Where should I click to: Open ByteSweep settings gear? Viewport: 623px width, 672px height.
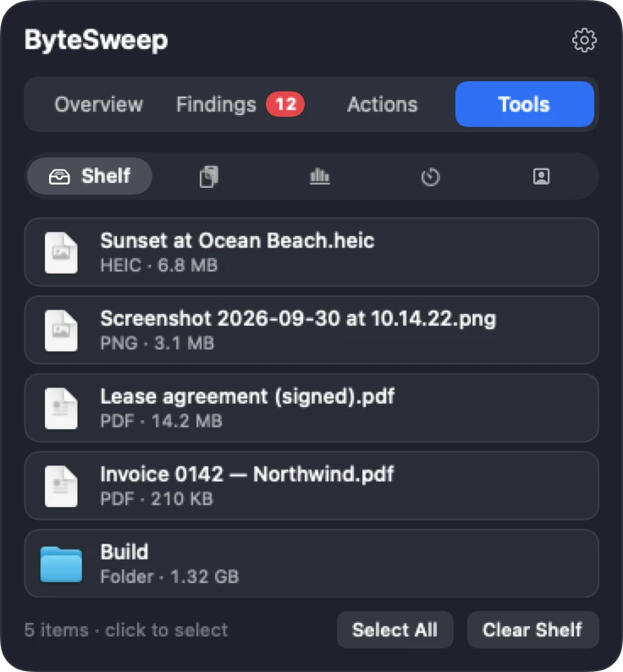click(584, 41)
